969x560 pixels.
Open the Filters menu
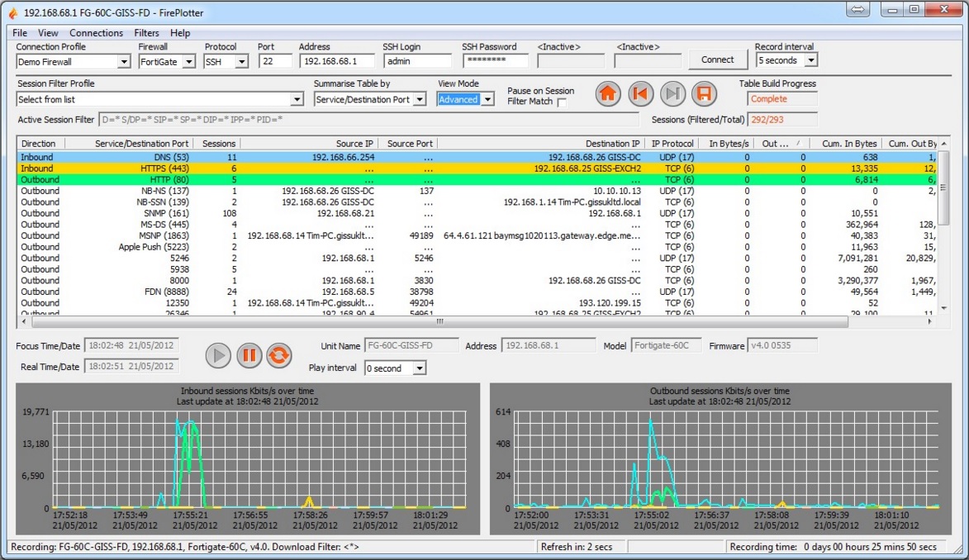(146, 33)
